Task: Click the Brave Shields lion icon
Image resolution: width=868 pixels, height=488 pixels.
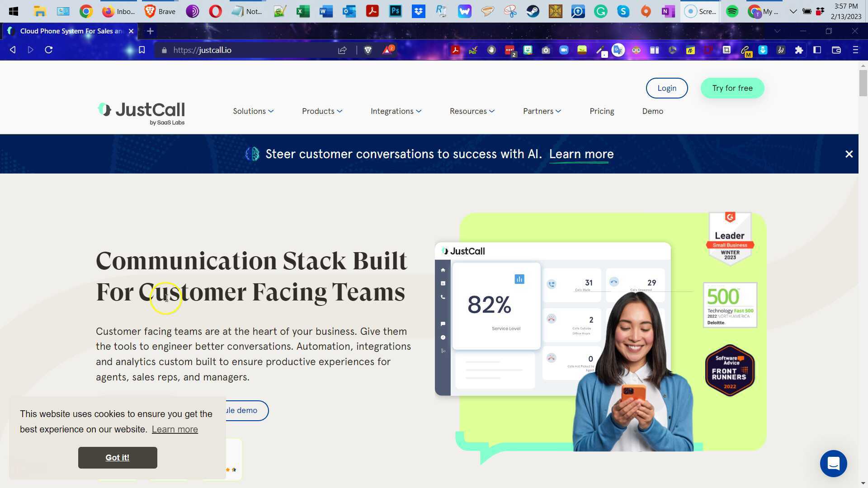Action: [368, 50]
